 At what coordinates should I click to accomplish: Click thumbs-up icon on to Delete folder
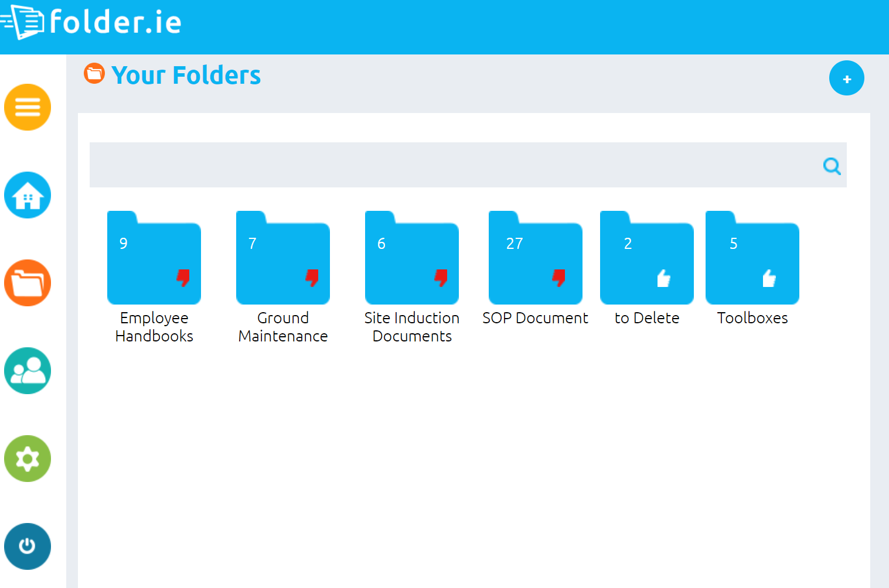pyautogui.click(x=664, y=278)
